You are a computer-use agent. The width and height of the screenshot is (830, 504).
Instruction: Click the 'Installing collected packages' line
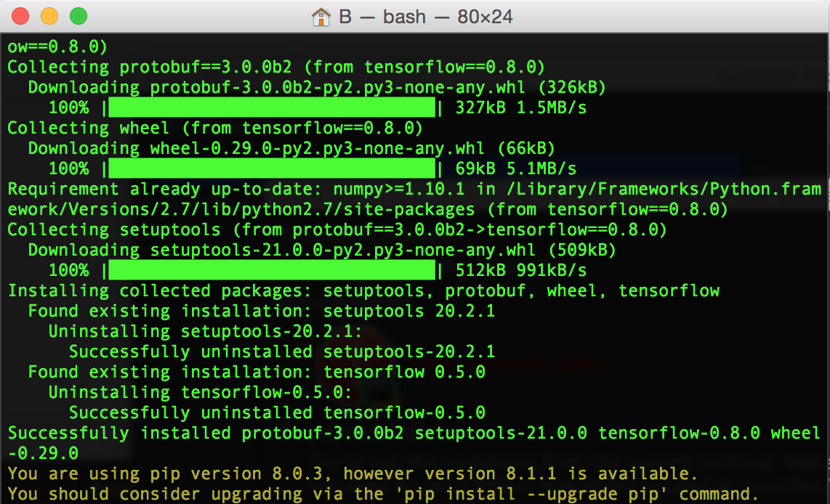pos(363,290)
